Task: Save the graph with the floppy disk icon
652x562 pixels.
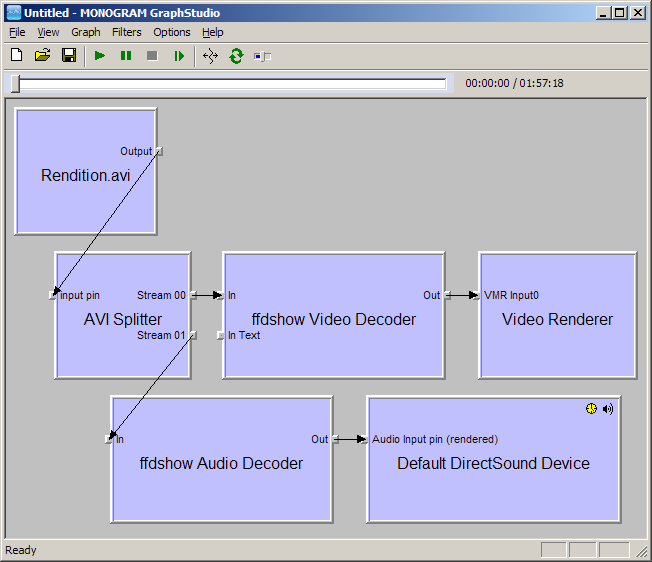Action: pos(69,55)
